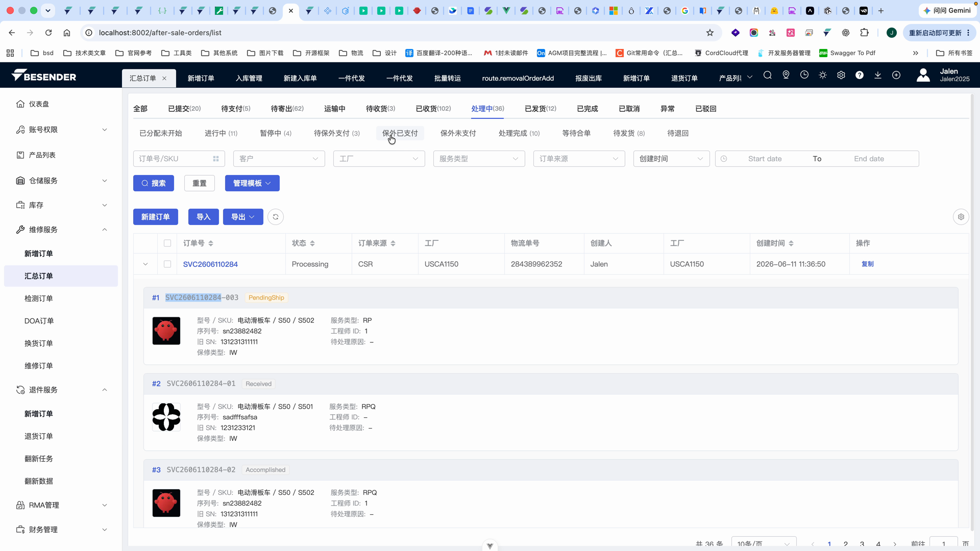Click the refresh icon beside the 导出 button

tap(276, 217)
